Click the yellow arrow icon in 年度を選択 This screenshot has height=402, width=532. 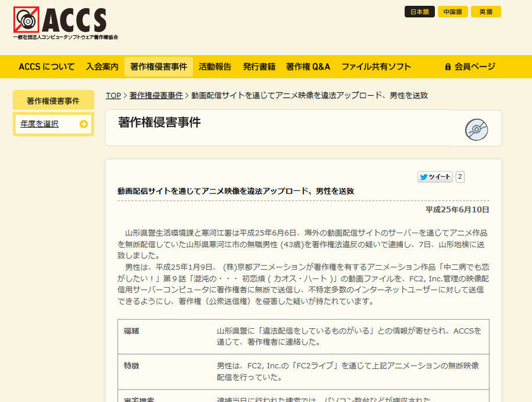pyautogui.click(x=83, y=124)
